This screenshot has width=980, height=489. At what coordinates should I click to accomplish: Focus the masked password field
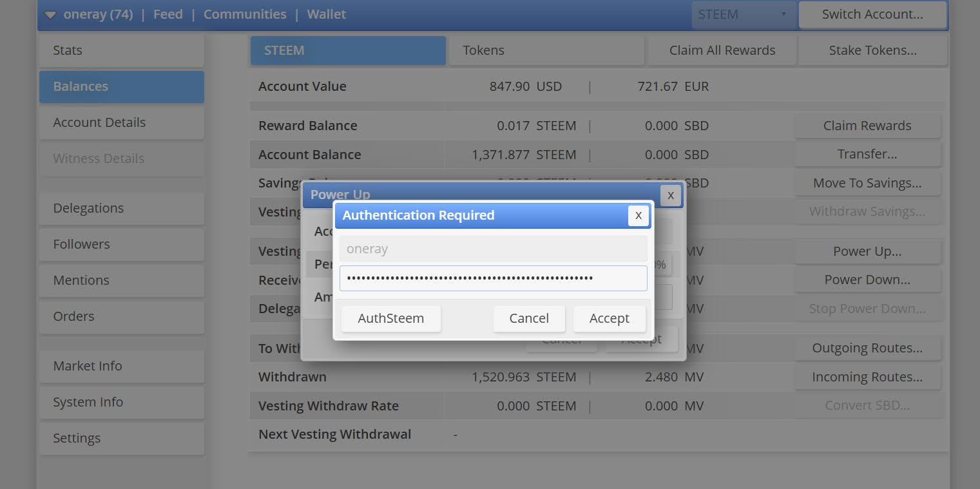[x=493, y=278]
